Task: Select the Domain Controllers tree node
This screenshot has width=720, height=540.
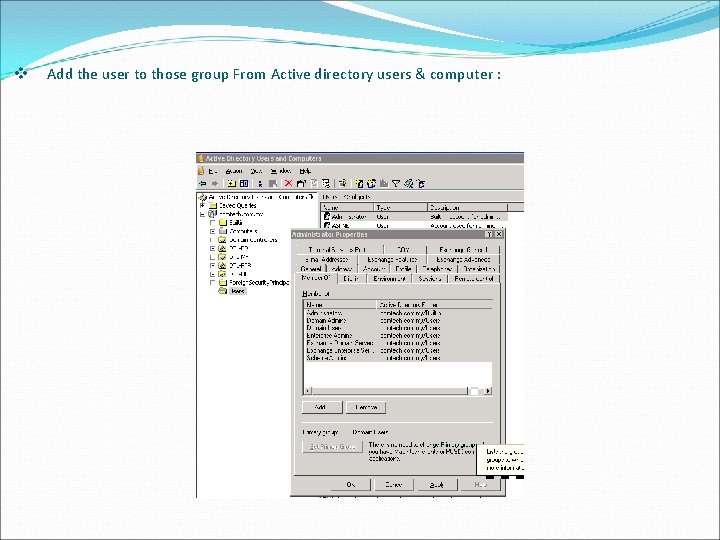Action: (253, 240)
